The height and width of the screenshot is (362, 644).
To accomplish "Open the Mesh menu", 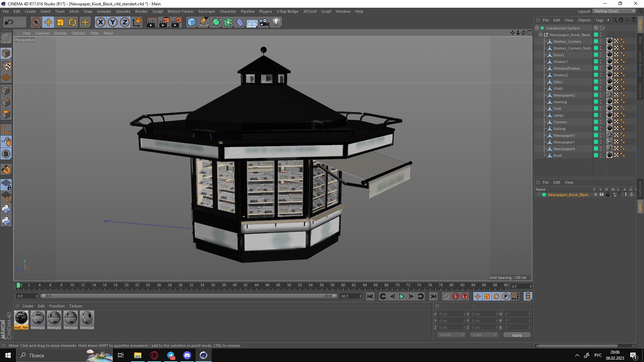I will click(x=74, y=11).
